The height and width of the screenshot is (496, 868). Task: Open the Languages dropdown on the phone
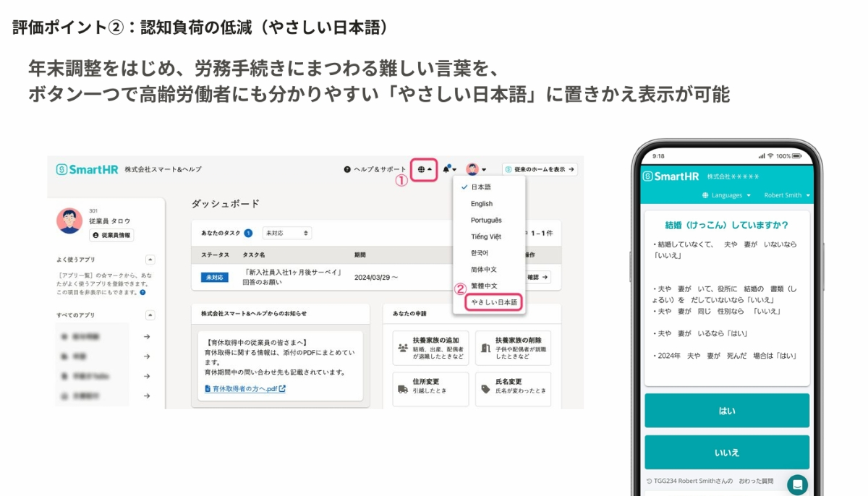tap(726, 195)
